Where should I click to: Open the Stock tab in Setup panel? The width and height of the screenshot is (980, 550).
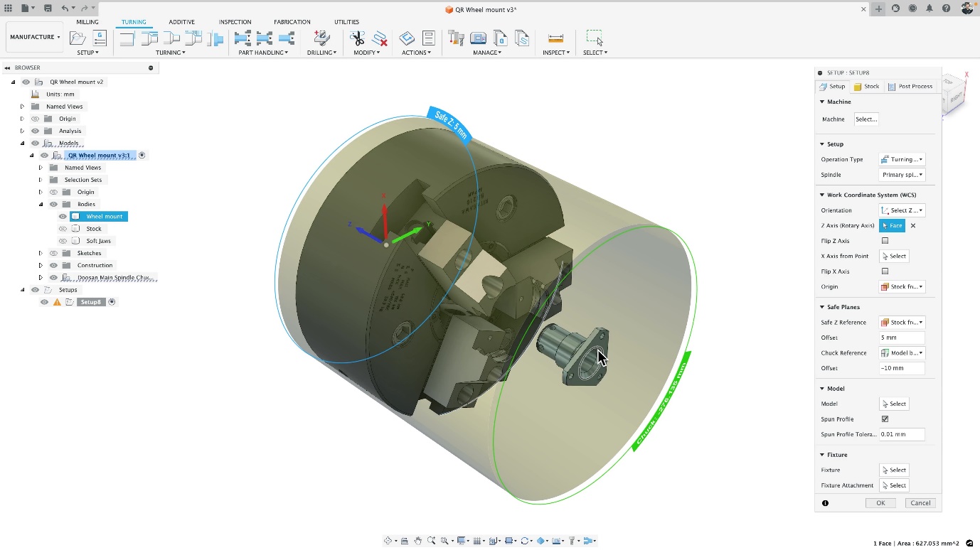point(867,86)
